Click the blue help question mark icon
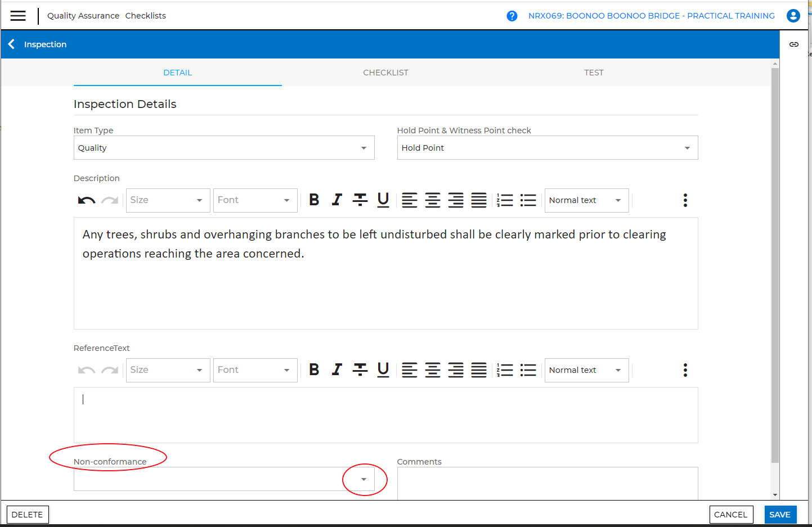Viewport: 812px width, 527px height. pos(512,16)
